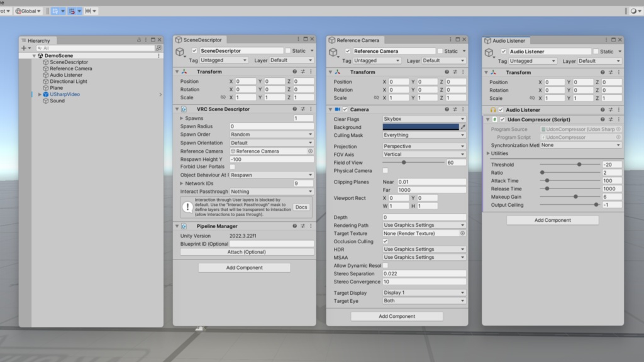
Task: Click Add Component in the Audio Listener panel
Action: click(552, 221)
